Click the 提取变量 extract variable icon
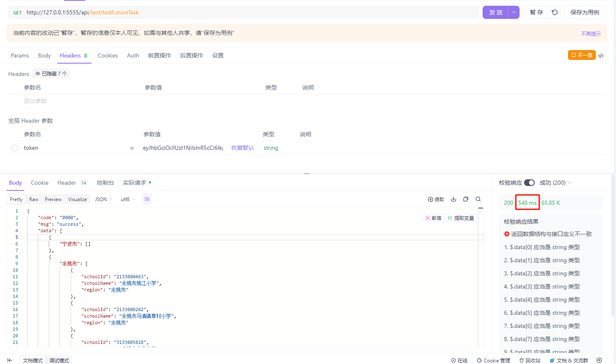Viewport: 616px width, 364px height. click(x=461, y=217)
